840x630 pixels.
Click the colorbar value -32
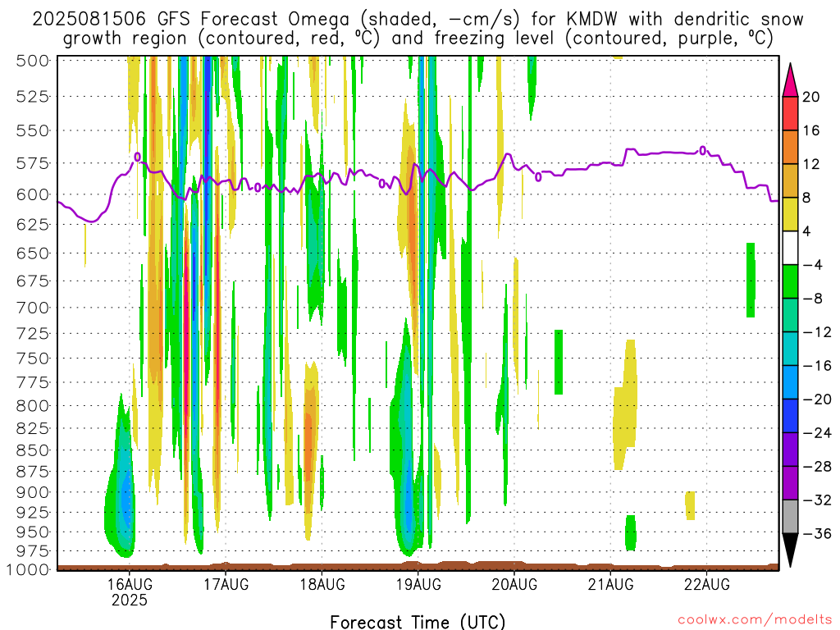(817, 500)
